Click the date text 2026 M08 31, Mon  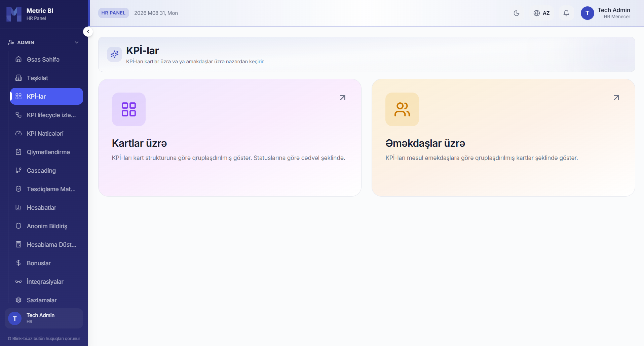click(156, 13)
